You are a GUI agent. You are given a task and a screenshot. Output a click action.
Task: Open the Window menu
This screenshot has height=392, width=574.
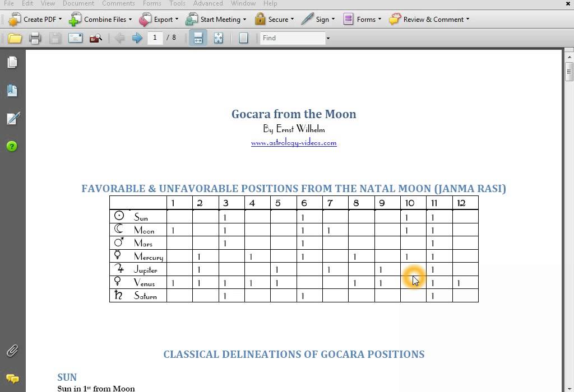click(x=243, y=3)
